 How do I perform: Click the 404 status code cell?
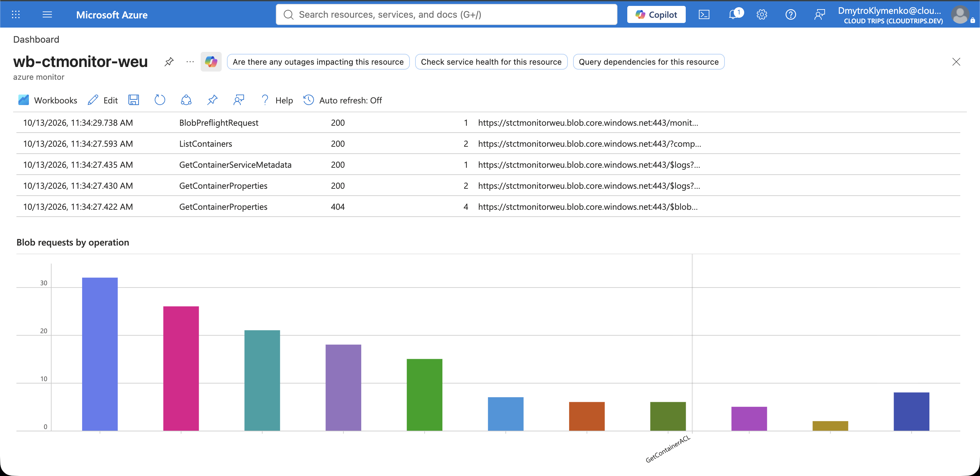(337, 207)
